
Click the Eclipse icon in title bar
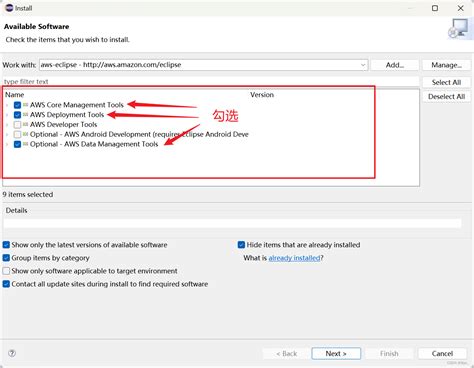[x=9, y=8]
